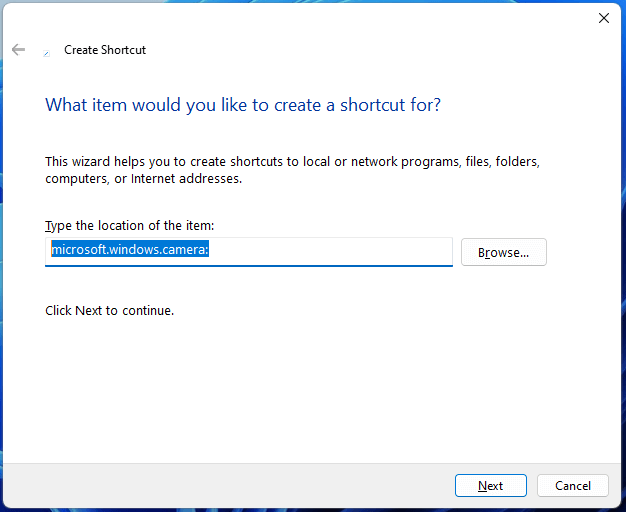626x512 pixels.
Task: Select the "Type the location of the item" label
Action: [130, 226]
